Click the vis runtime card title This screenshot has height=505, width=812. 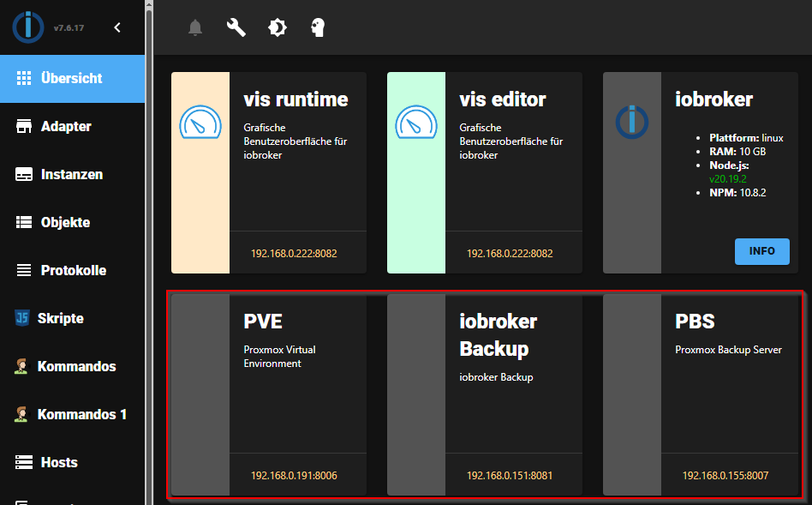pyautogui.click(x=296, y=99)
